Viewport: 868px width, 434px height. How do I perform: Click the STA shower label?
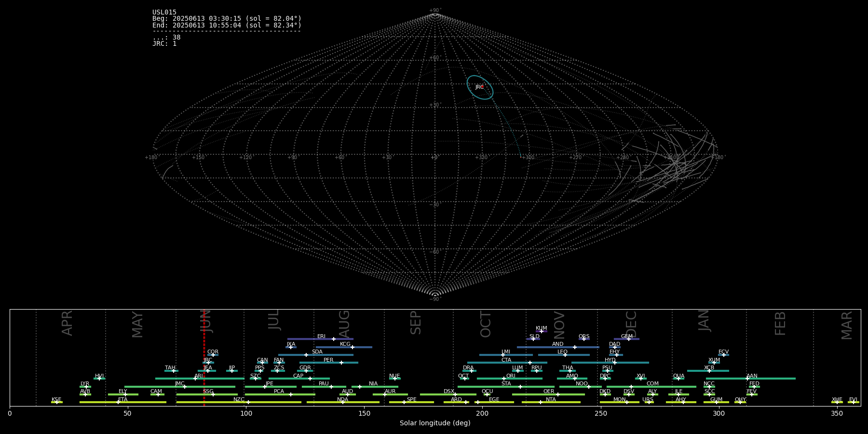(506, 383)
